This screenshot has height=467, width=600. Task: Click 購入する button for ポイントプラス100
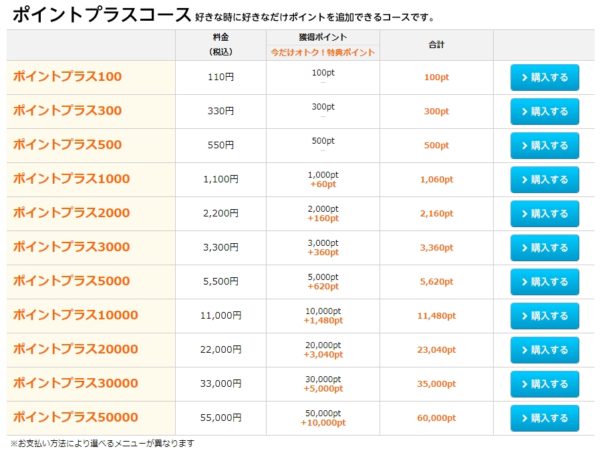544,77
